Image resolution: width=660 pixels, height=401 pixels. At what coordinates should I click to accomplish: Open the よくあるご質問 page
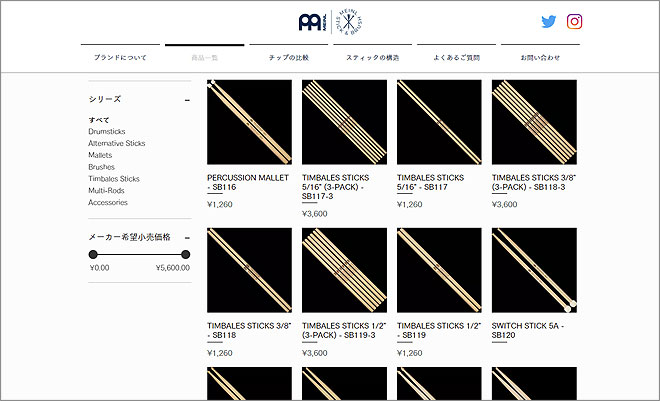(456, 58)
